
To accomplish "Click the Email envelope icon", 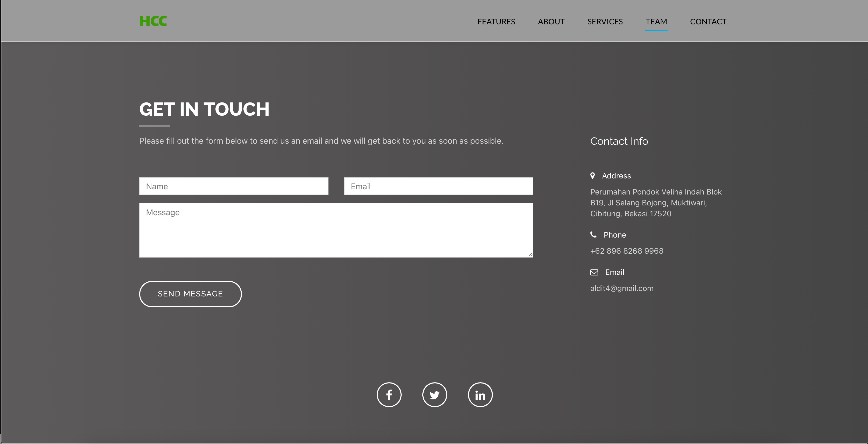I will pos(594,272).
